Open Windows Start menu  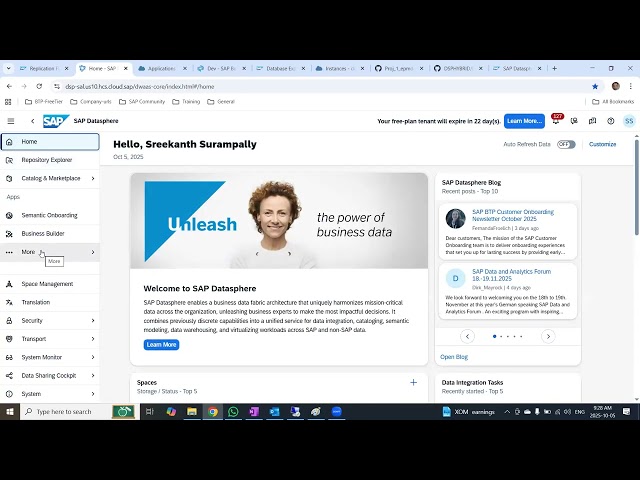[9, 412]
